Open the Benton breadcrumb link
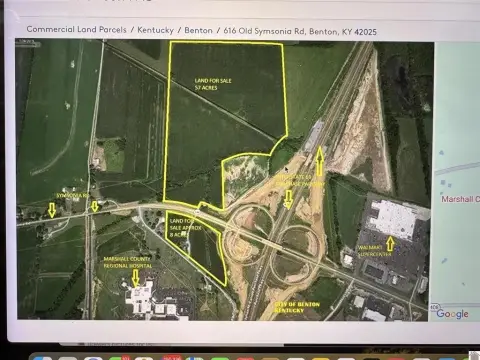The image size is (480, 360). point(198,30)
